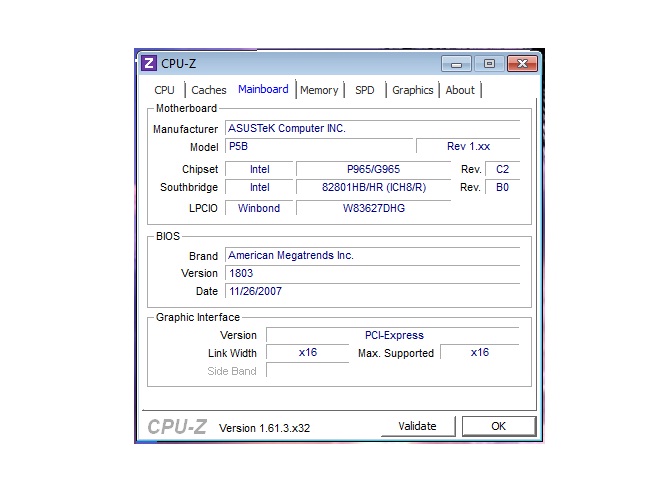This screenshot has height=490, width=667.
Task: Click the Rev 1.xx model revision field
Action: (x=468, y=146)
